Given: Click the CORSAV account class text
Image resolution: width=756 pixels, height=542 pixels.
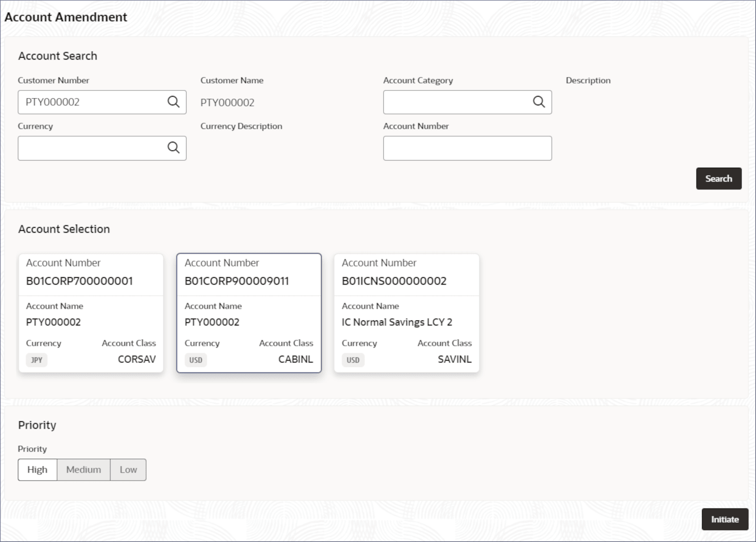Looking at the screenshot, I should (x=137, y=359).
